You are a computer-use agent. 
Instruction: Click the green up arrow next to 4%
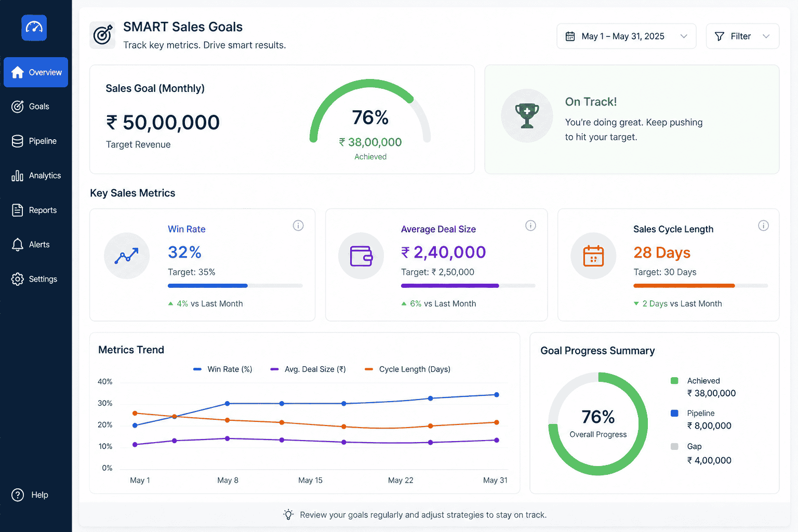(x=170, y=303)
